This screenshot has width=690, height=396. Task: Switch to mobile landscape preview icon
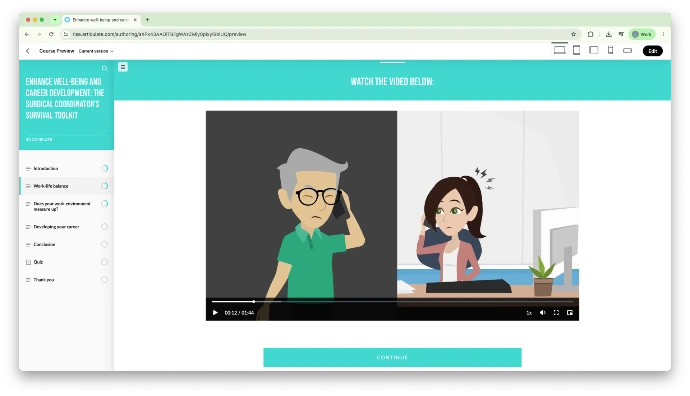pos(628,51)
